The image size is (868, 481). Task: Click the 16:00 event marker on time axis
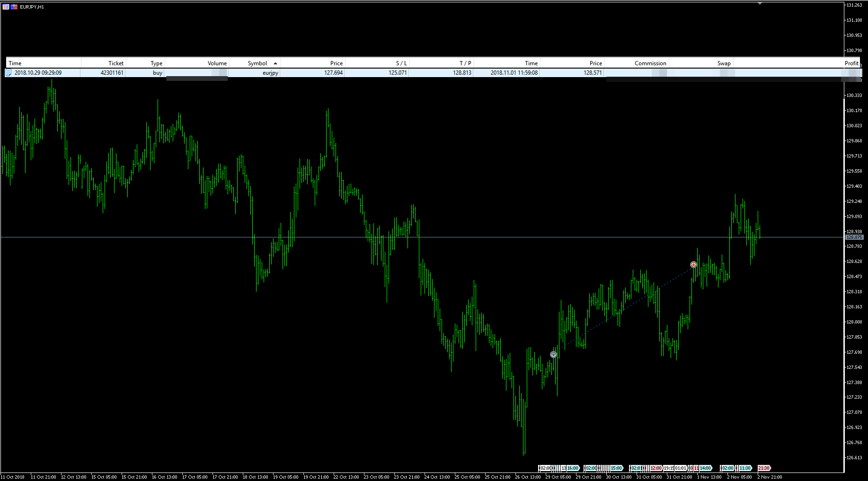[x=573, y=468]
